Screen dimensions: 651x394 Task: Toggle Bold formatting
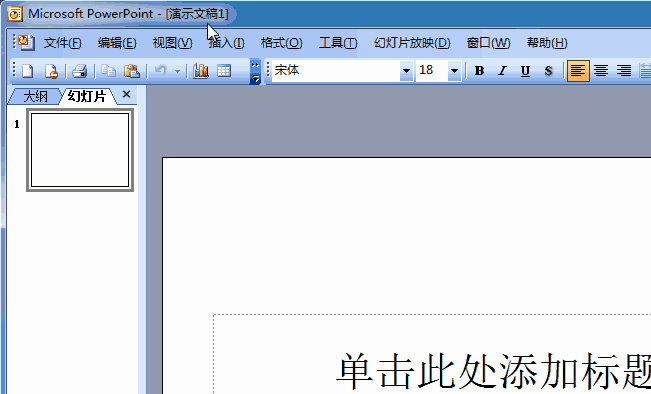[x=480, y=71]
